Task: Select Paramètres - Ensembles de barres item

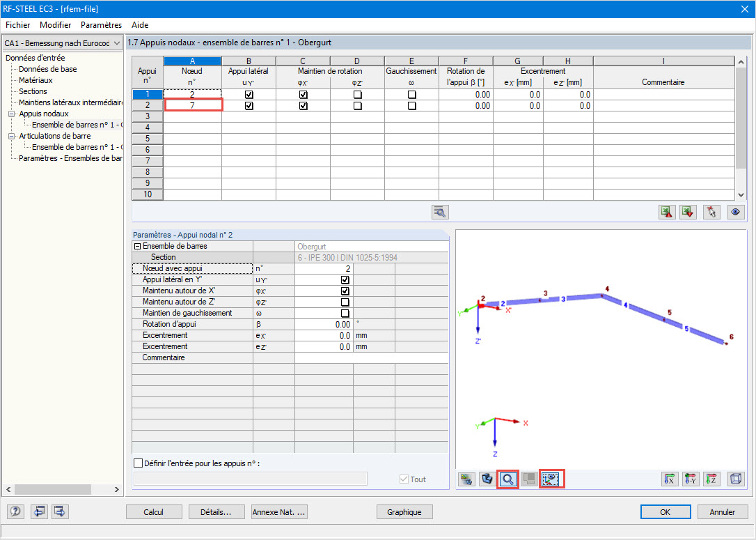Action: pos(70,158)
